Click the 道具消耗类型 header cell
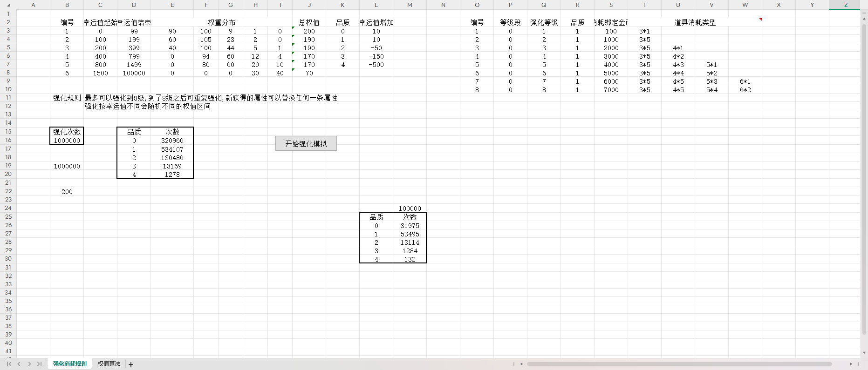Image resolution: width=868 pixels, height=370 pixels. [695, 22]
